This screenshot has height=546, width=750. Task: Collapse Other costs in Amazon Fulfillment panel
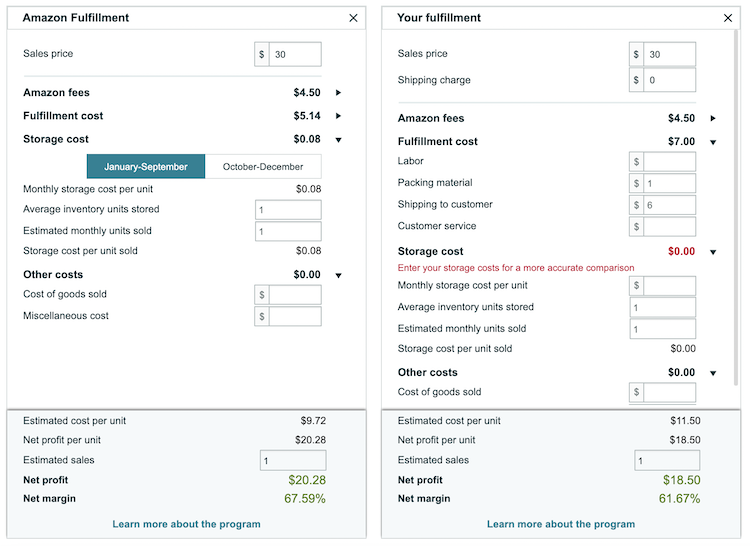pyautogui.click(x=339, y=275)
